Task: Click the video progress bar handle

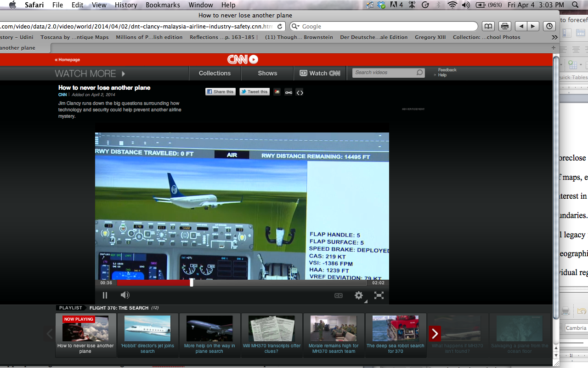Action: pos(192,282)
